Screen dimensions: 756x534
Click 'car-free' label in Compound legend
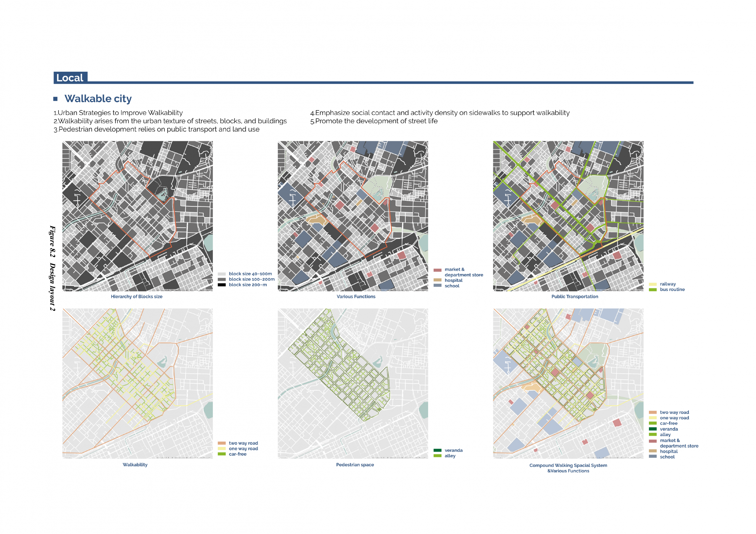[668, 423]
